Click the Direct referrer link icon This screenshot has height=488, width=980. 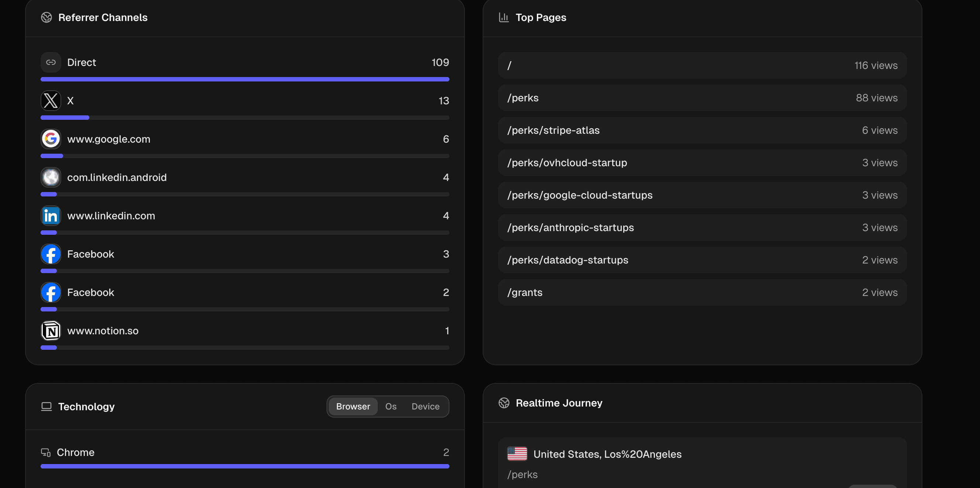50,62
